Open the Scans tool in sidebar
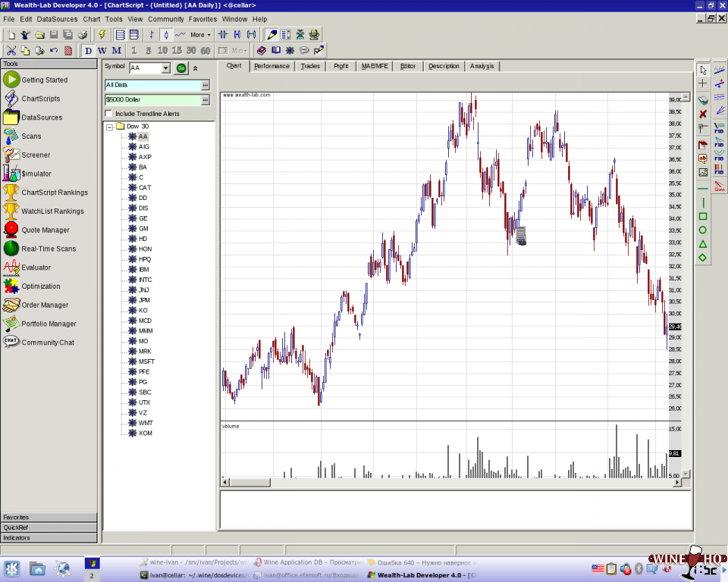This screenshot has width=728, height=582. tap(30, 136)
